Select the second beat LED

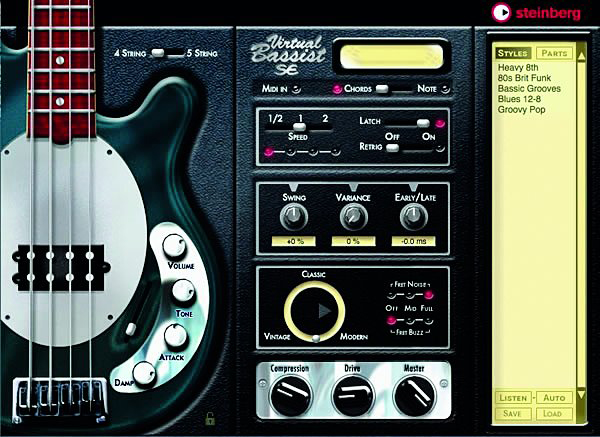(x=291, y=152)
